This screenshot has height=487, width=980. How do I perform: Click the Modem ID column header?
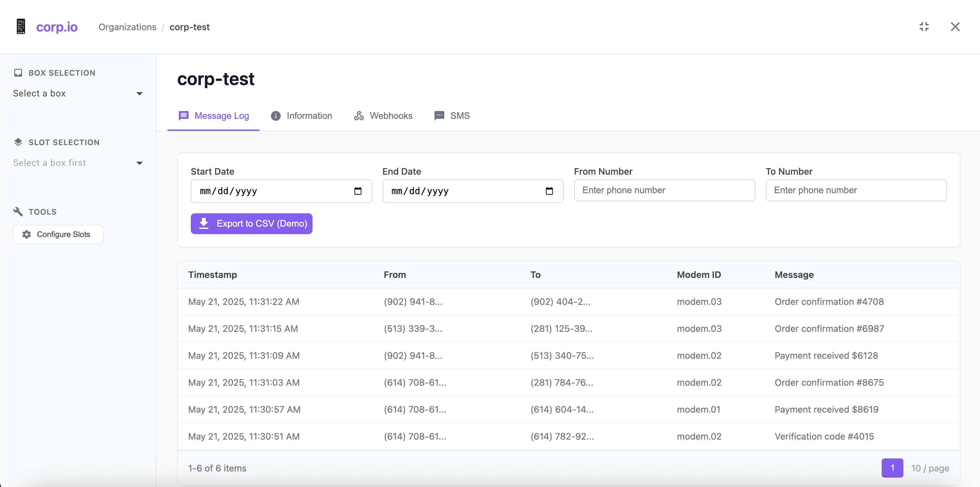click(699, 275)
